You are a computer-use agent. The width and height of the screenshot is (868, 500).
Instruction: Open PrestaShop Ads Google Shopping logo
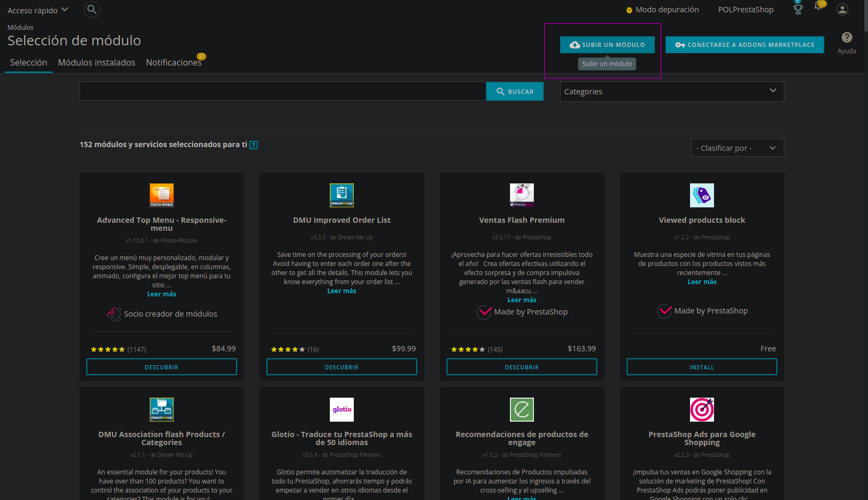702,409
